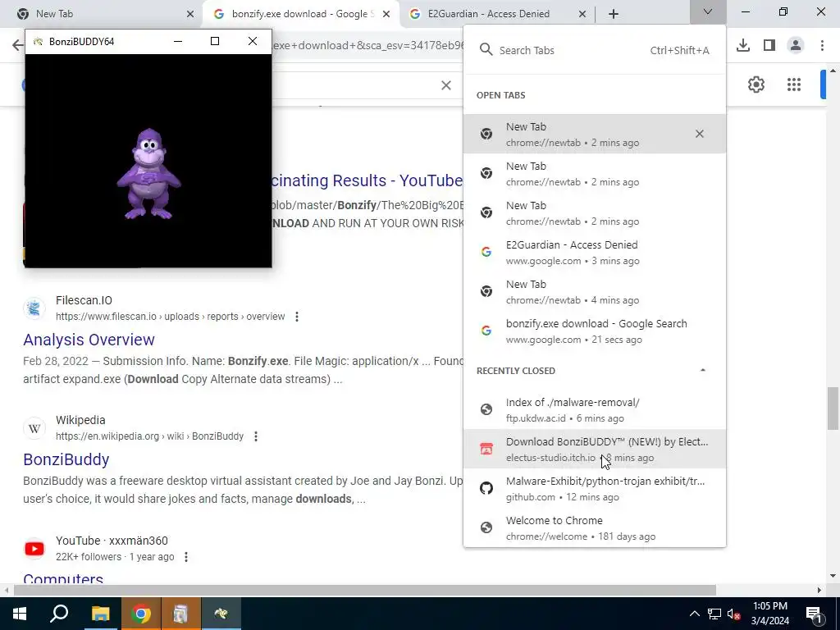The image size is (840, 630).
Task: Clear the Google search box with X
Action: click(x=445, y=85)
